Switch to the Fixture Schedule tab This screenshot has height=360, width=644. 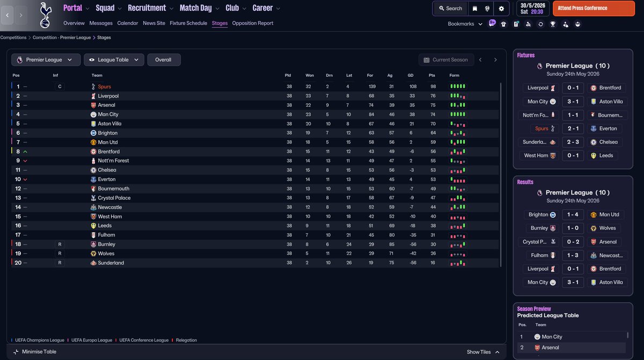(188, 23)
